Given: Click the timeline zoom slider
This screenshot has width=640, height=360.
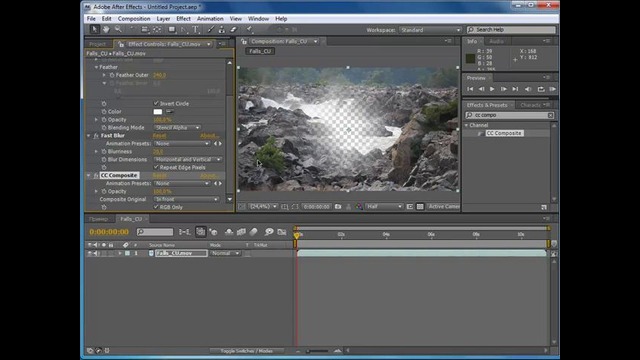Looking at the screenshot, I should click(x=318, y=351).
